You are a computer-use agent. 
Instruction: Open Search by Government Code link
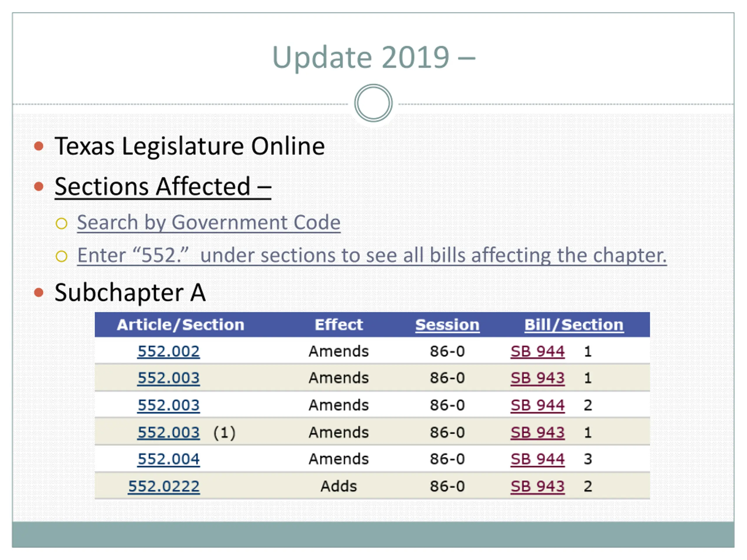tap(209, 223)
